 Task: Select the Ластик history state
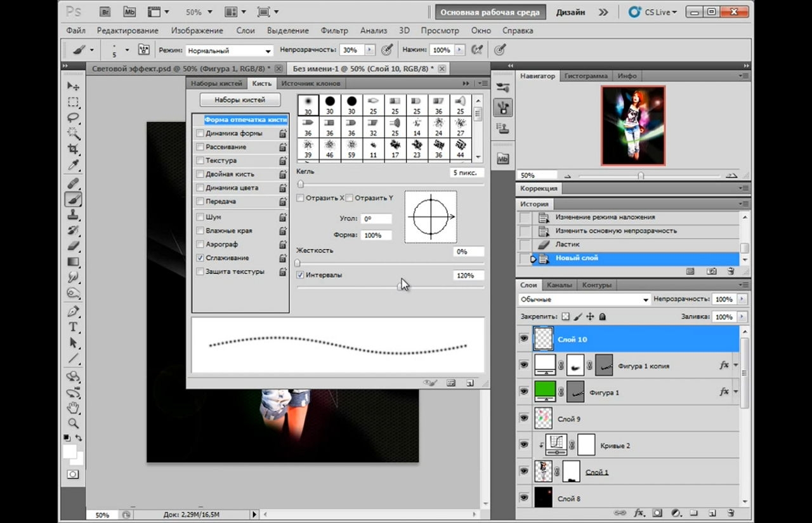(567, 244)
